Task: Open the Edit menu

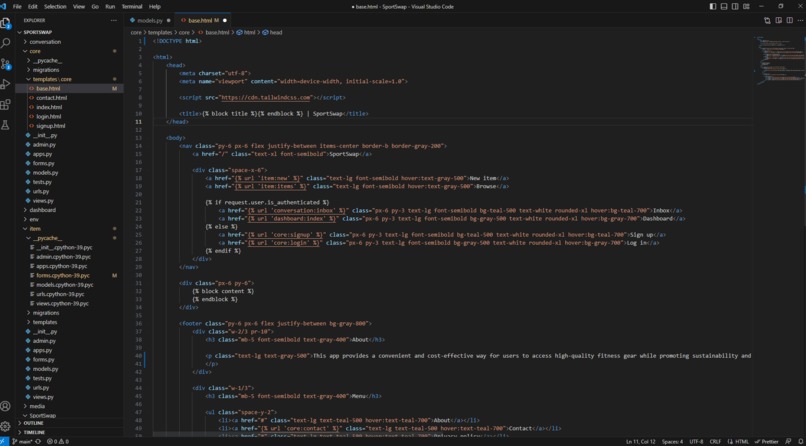Action: [33, 7]
